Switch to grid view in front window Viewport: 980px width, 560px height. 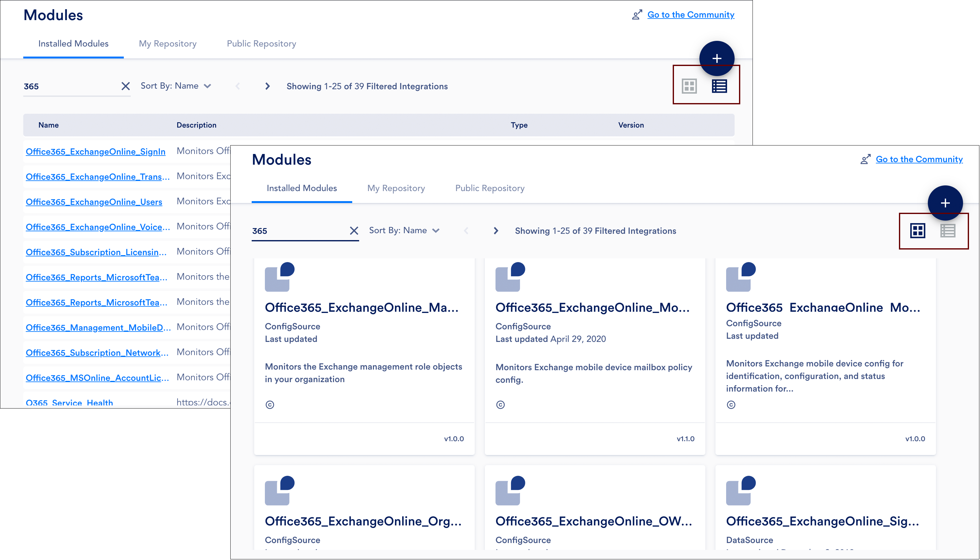(917, 231)
